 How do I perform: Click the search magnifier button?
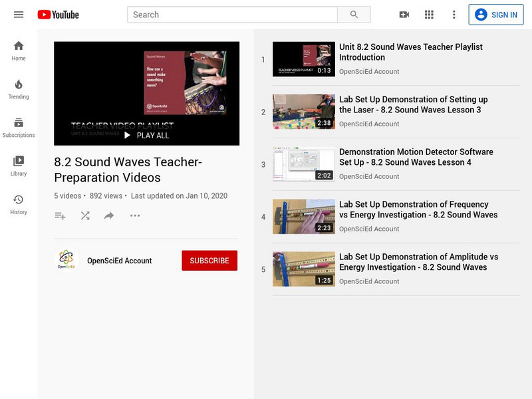pos(354,15)
